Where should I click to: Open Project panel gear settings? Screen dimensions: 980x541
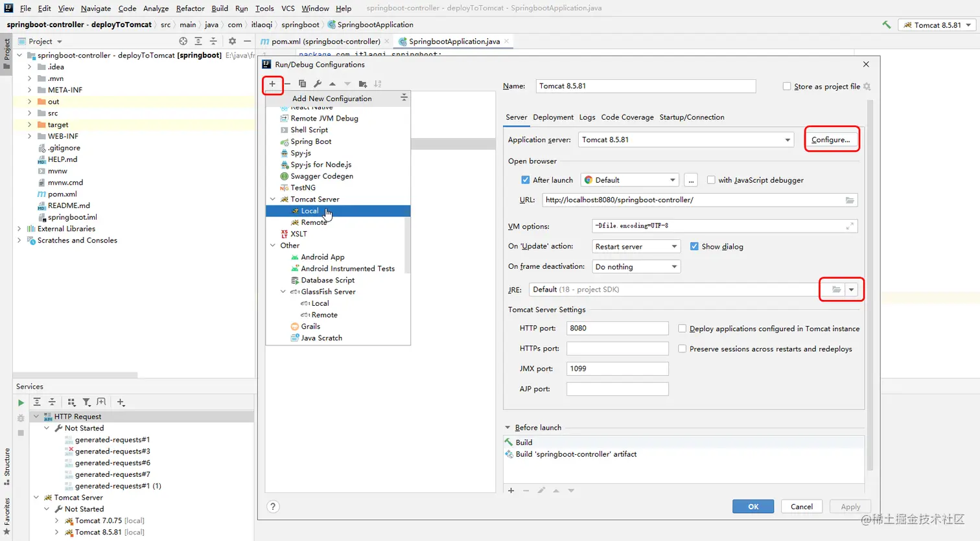(x=232, y=41)
